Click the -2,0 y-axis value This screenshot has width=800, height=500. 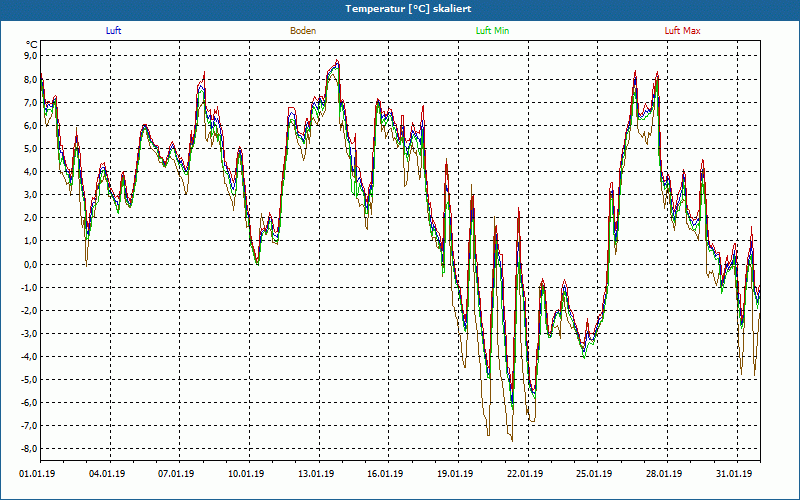tap(29, 310)
